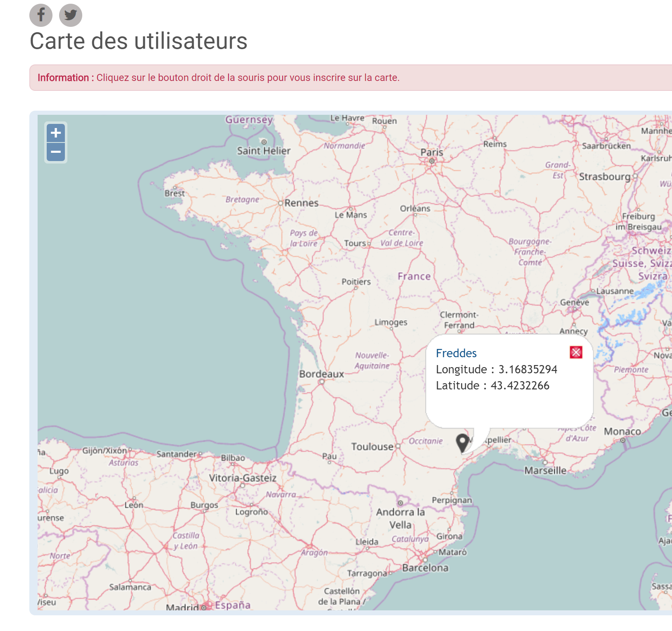Share page via Twitter icon
Image resolution: width=672 pixels, height=631 pixels.
(x=71, y=15)
